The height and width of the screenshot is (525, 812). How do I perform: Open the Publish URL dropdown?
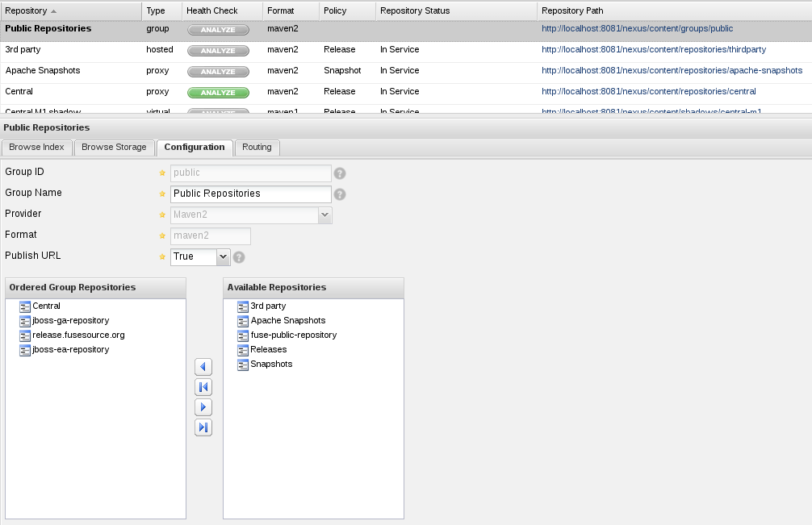(x=224, y=256)
